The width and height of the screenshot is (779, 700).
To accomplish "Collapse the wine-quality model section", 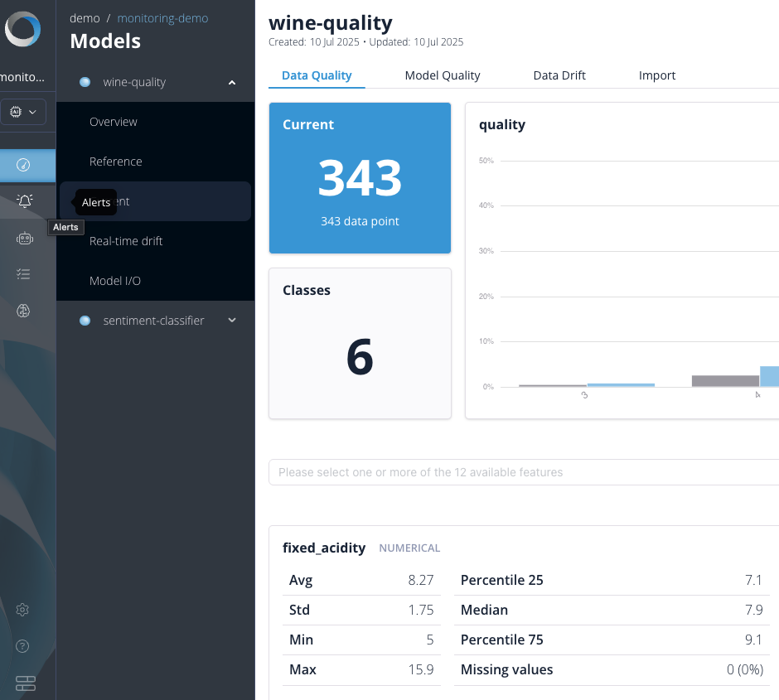I will [x=232, y=82].
